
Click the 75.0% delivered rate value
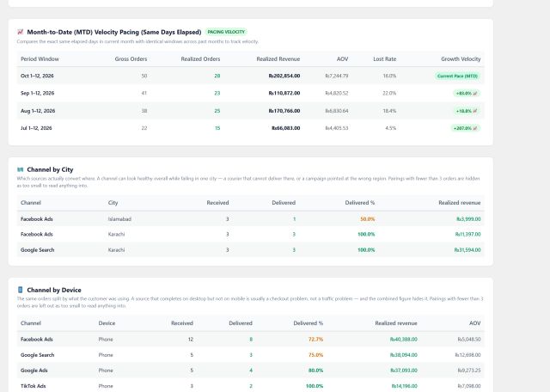pyautogui.click(x=315, y=355)
